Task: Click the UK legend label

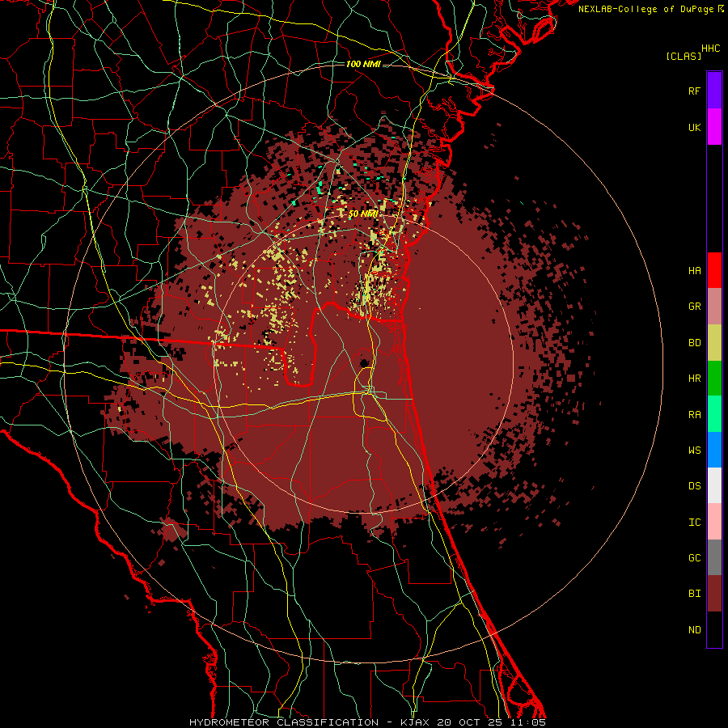Action: point(694,127)
